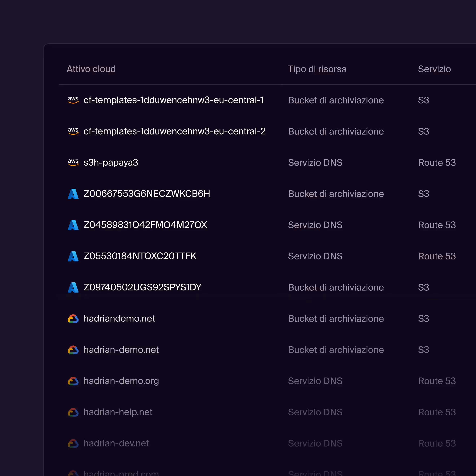Click AWS icon beside cf-templates eu-central-1
This screenshot has width=476, height=476.
(x=73, y=100)
